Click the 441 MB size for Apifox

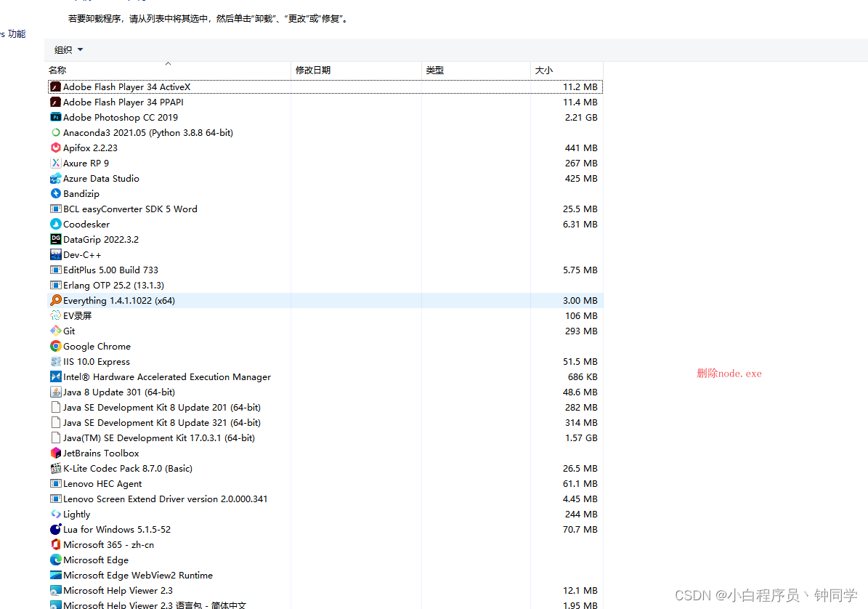pyautogui.click(x=581, y=148)
